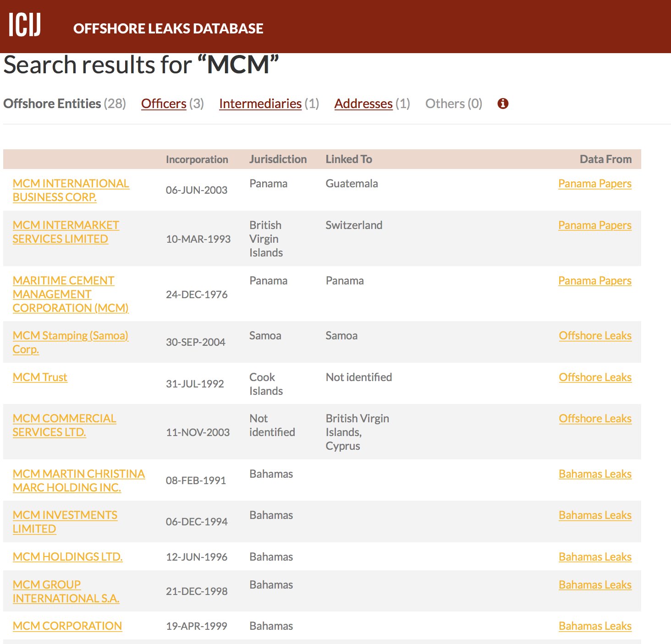Click Switzerland in Linked To column
The width and height of the screenshot is (671, 644).
pyautogui.click(x=354, y=225)
